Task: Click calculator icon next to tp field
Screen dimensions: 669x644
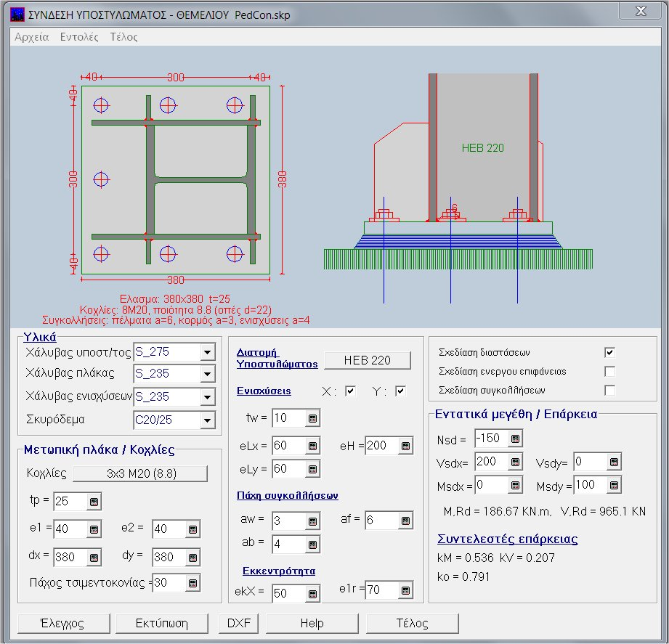Action: [x=94, y=502]
